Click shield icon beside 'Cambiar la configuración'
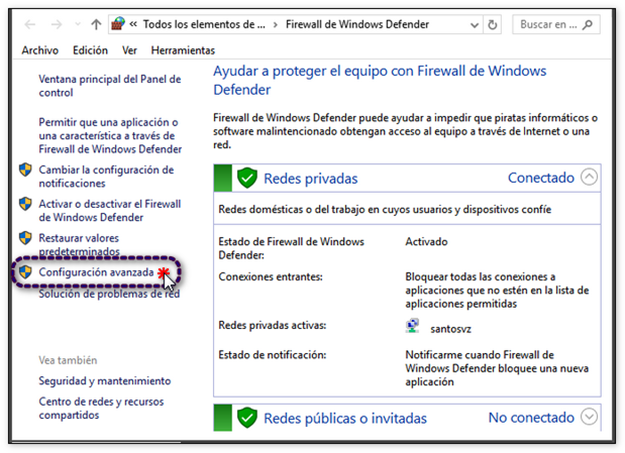This screenshot has width=625, height=453. click(26, 169)
